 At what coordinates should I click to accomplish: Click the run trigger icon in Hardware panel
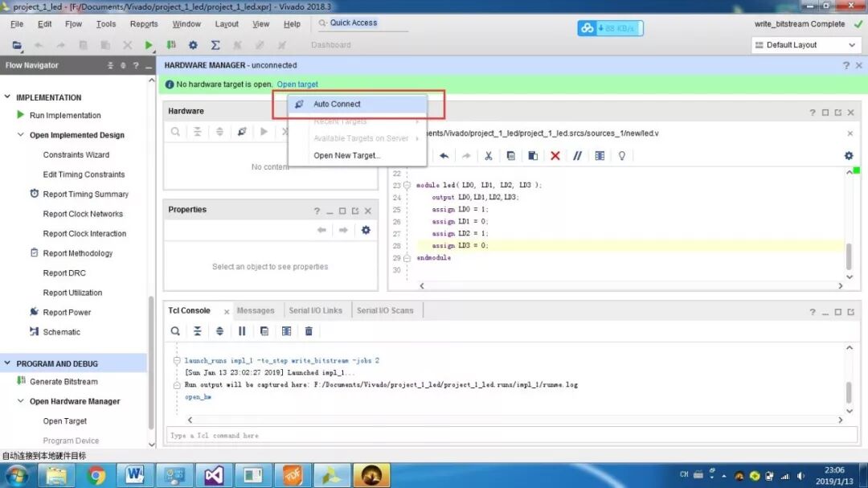coord(264,132)
